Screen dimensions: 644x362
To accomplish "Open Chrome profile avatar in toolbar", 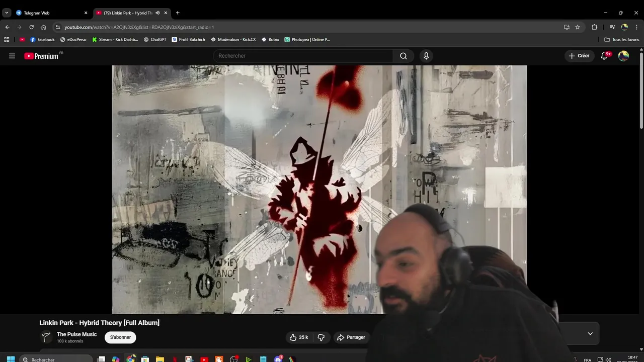I will point(624,27).
